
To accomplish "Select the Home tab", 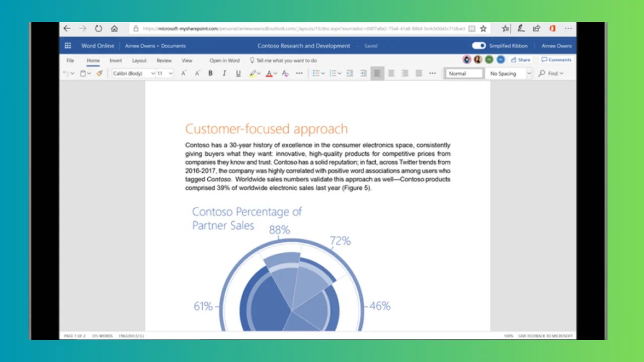I will click(93, 60).
